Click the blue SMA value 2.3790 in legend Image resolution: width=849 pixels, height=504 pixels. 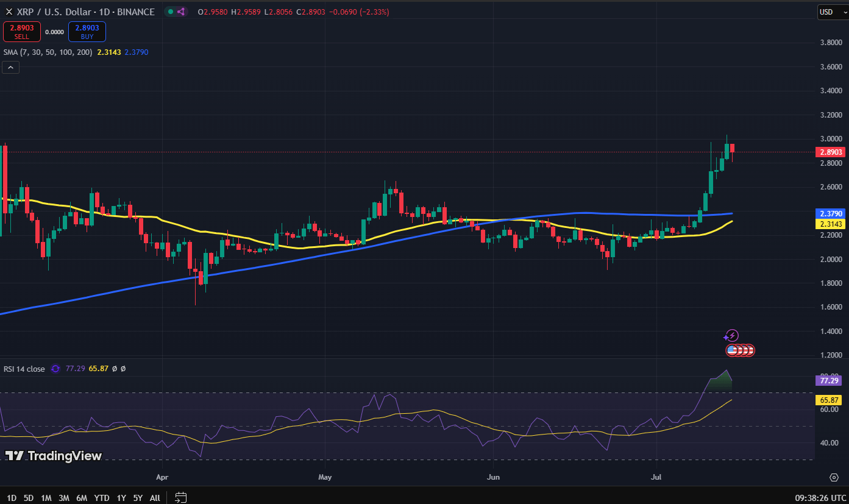tap(137, 52)
